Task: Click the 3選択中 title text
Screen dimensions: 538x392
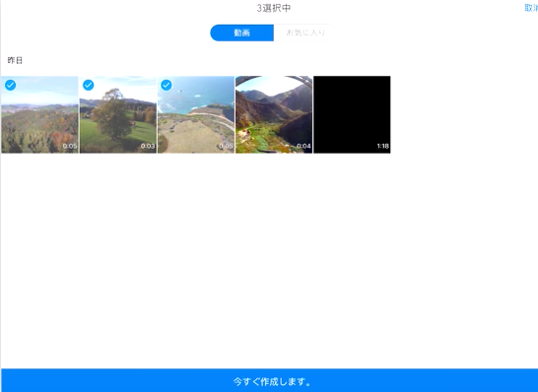Action: click(274, 8)
